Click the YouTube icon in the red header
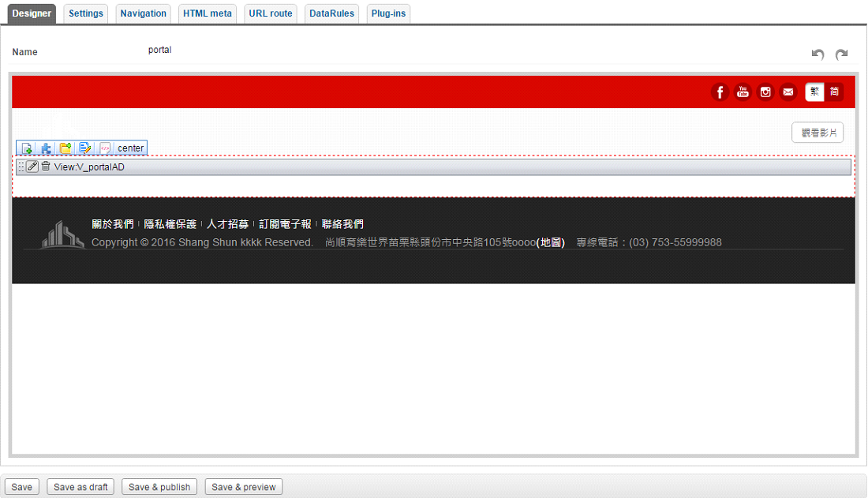The width and height of the screenshot is (868, 498). pyautogui.click(x=743, y=92)
